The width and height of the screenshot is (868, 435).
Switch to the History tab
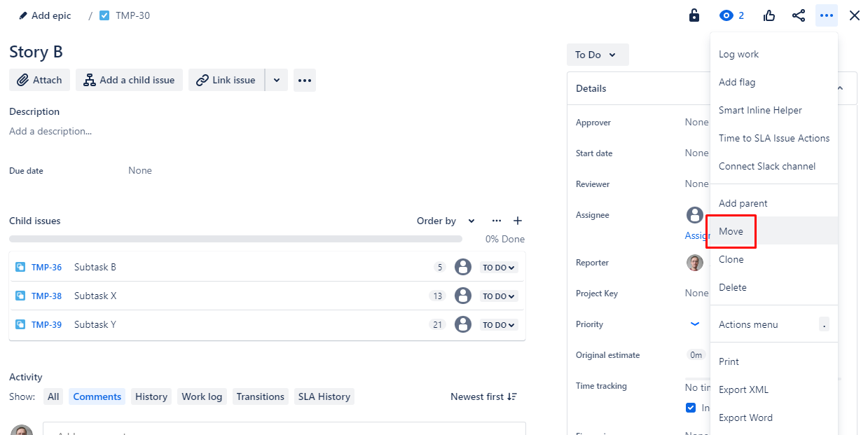151,396
